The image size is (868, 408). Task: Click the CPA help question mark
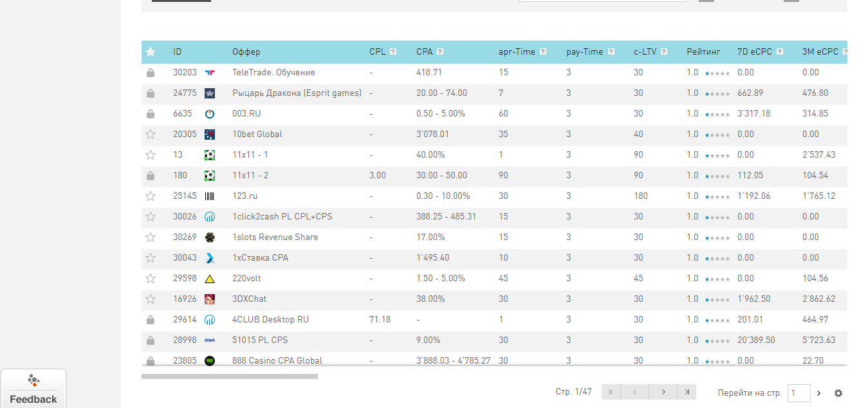coord(440,52)
